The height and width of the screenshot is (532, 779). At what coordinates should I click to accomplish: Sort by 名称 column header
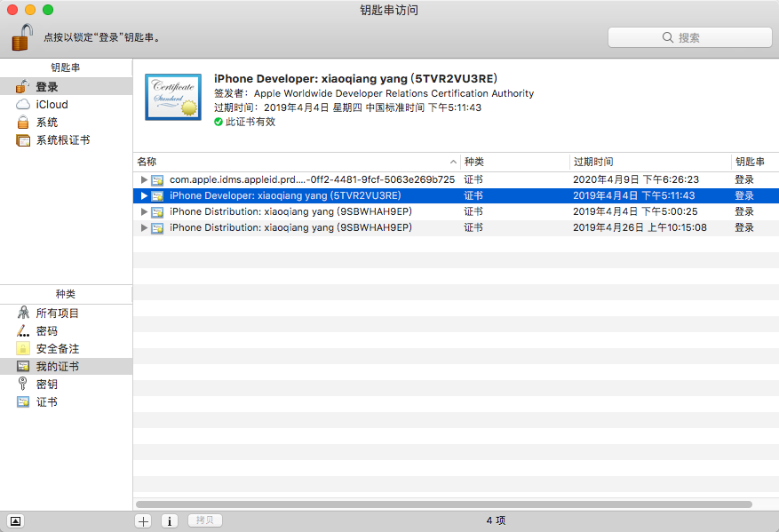pyautogui.click(x=297, y=162)
